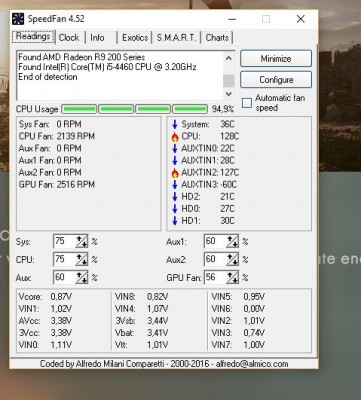The width and height of the screenshot is (361, 400).
Task: Click the CPU Usage progress bar
Action: point(135,109)
